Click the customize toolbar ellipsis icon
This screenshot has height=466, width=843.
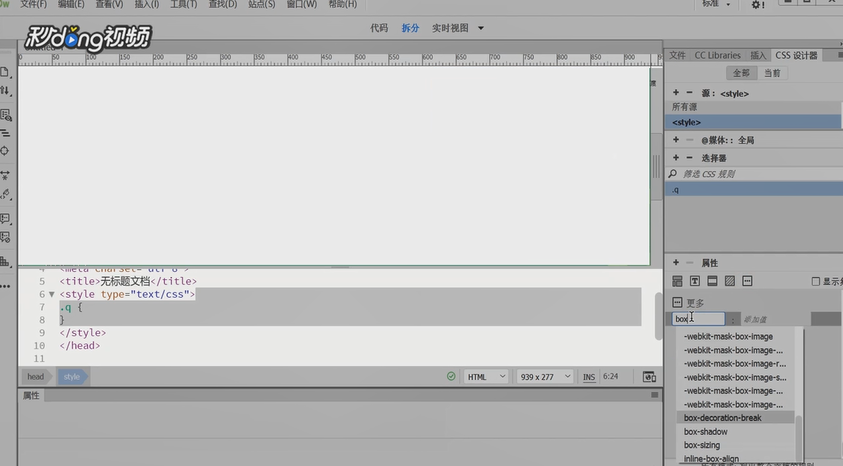5,286
